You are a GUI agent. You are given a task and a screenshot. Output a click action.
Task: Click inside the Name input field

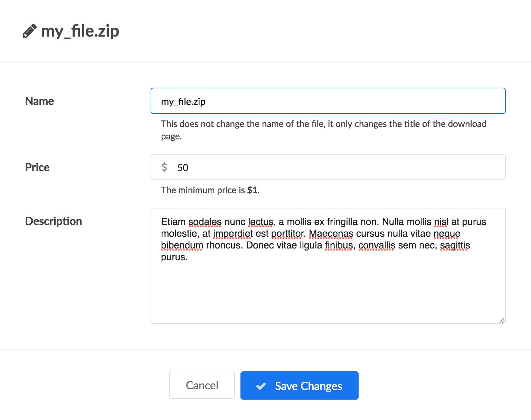pyautogui.click(x=328, y=101)
